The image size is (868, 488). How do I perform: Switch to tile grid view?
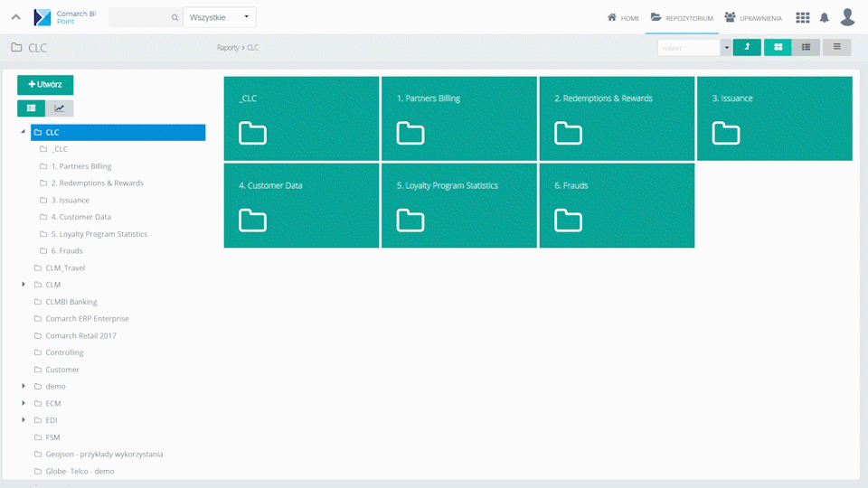coord(778,47)
